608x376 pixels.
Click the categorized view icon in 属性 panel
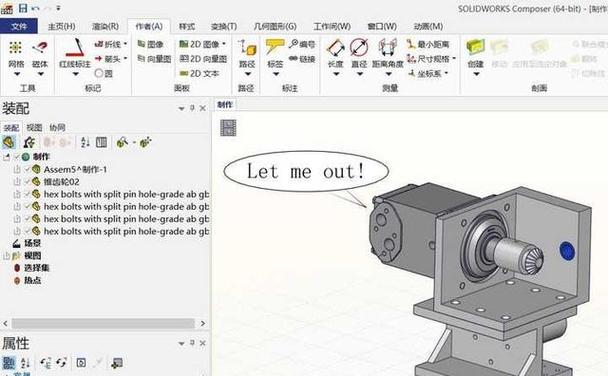click(x=9, y=363)
